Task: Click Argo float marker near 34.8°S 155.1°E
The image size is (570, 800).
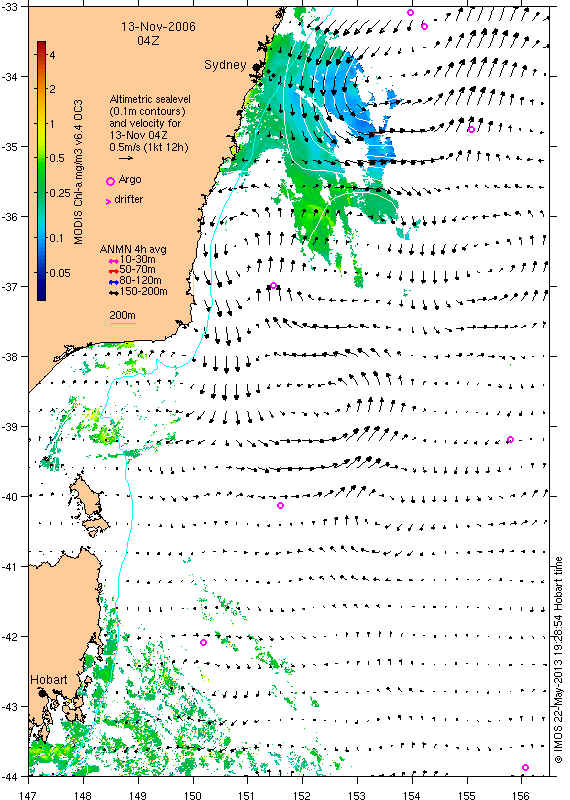Action: tap(472, 130)
